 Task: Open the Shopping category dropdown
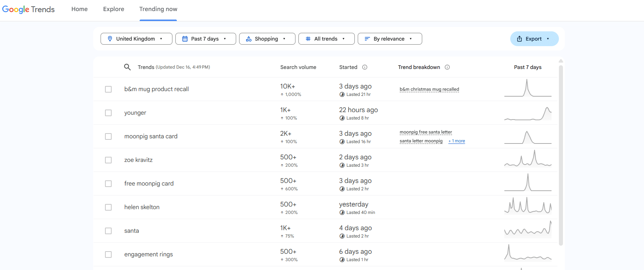pos(267,39)
